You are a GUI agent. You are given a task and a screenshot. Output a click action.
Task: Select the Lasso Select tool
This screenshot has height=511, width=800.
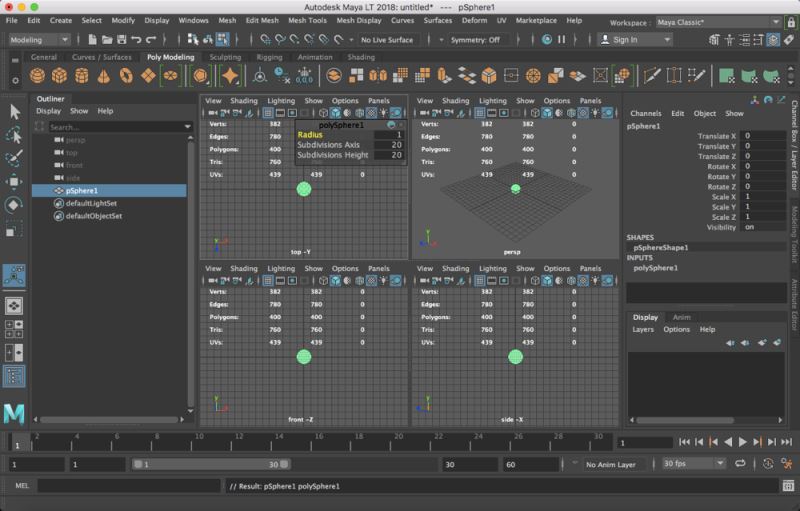point(14,135)
